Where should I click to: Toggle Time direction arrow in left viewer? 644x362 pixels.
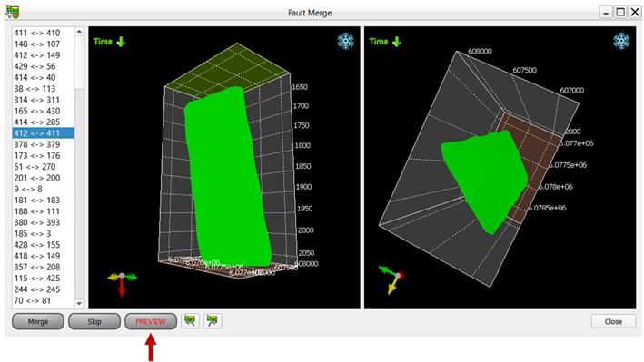121,42
